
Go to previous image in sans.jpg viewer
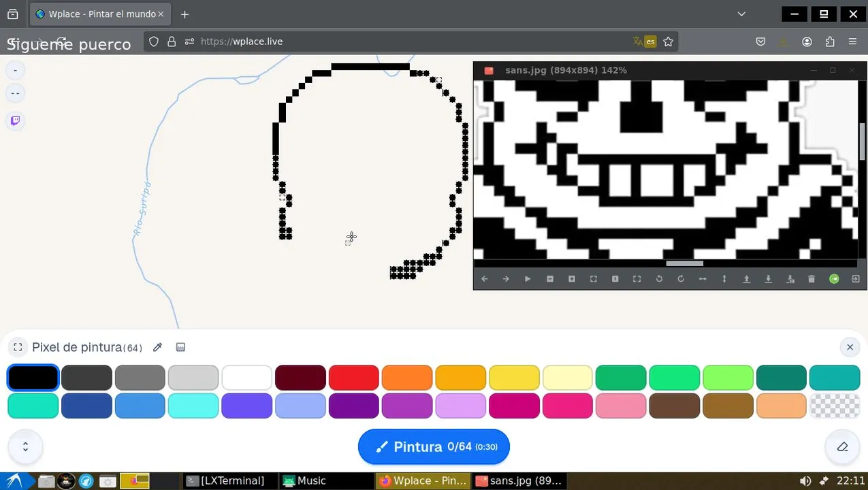(485, 279)
